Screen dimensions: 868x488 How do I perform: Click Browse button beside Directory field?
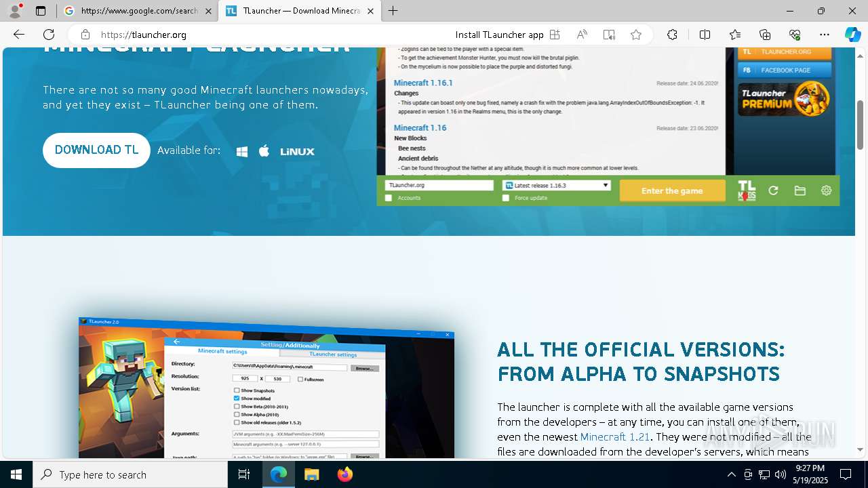pyautogui.click(x=365, y=368)
